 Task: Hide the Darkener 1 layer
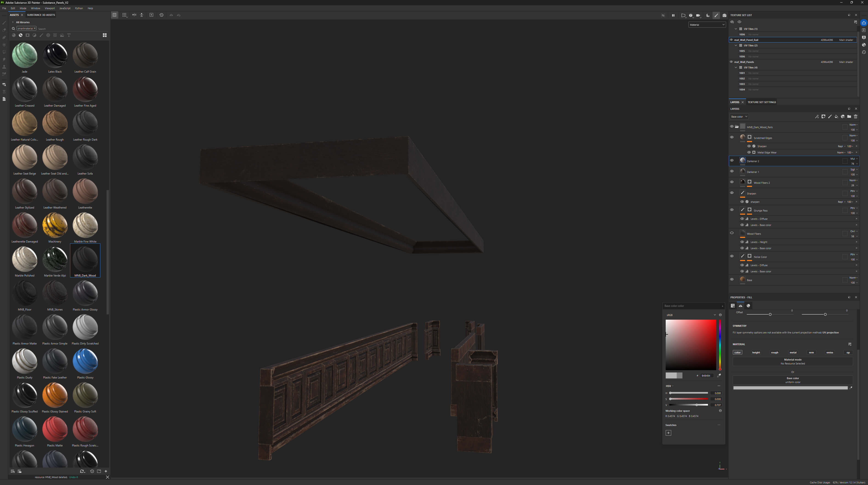pyautogui.click(x=732, y=171)
